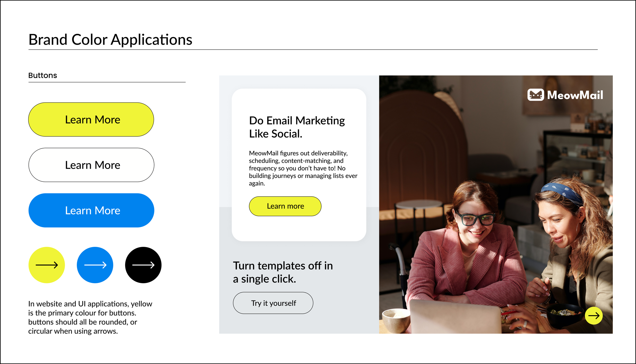Click the small yellow 'Learn more' card button
The image size is (636, 364).
285,206
